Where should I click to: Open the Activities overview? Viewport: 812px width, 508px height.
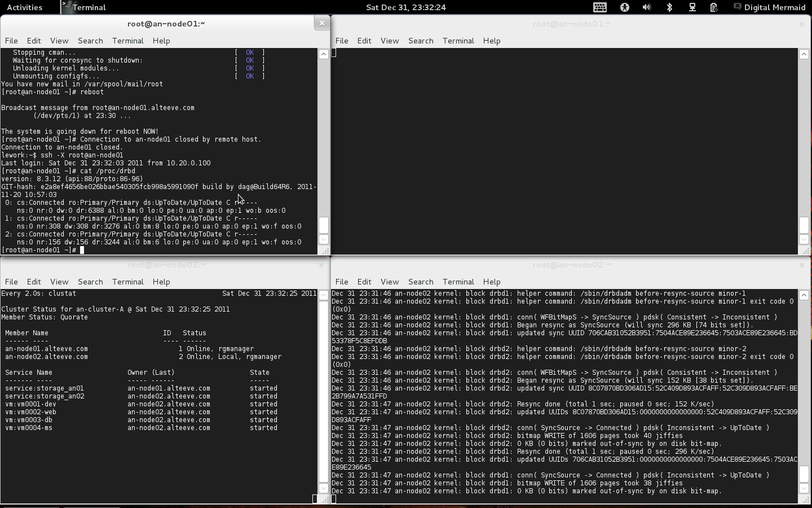24,7
